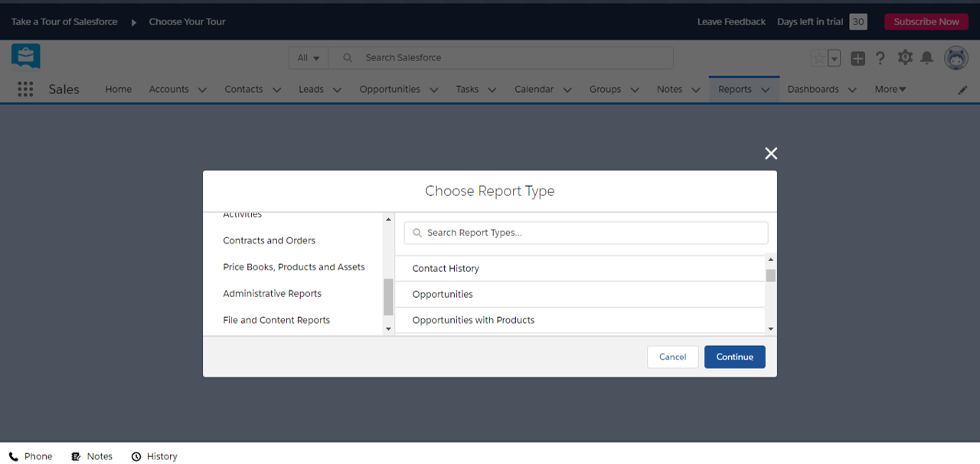
Task: Expand the Contacts tab chevron
Action: coord(276,90)
